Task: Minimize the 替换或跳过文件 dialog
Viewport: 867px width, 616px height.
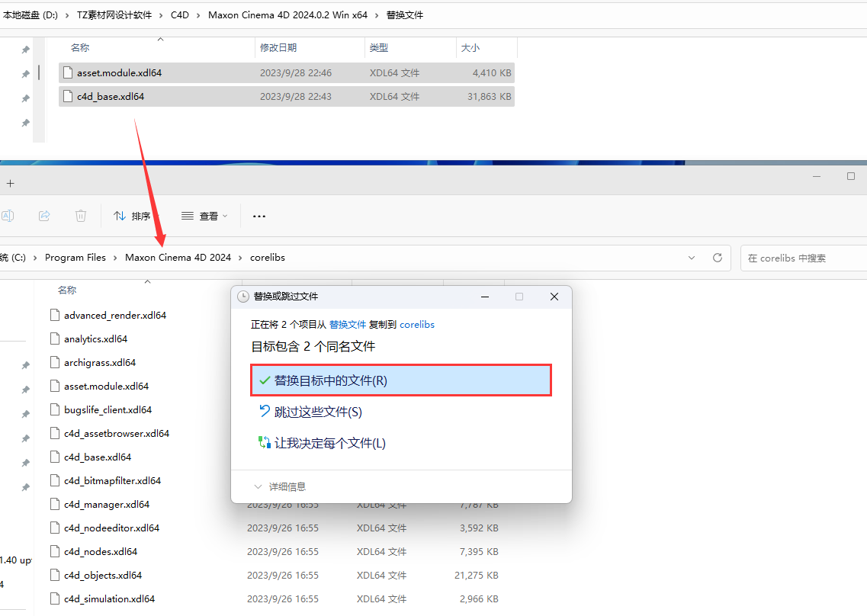Action: [x=485, y=297]
